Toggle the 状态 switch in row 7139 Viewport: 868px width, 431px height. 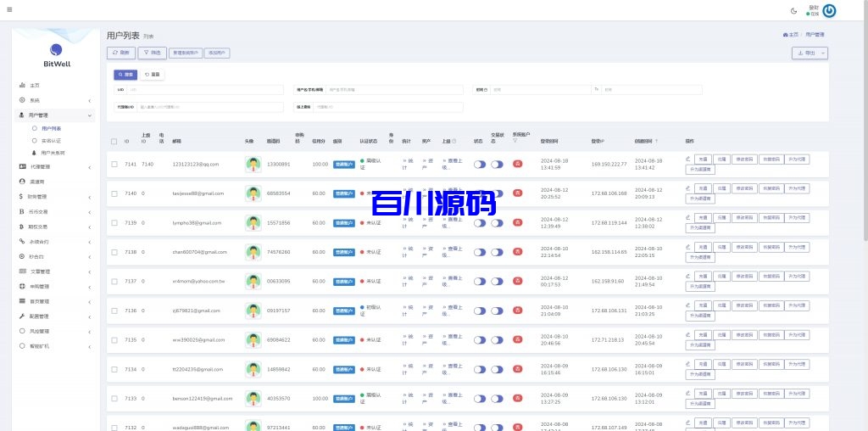coord(480,223)
